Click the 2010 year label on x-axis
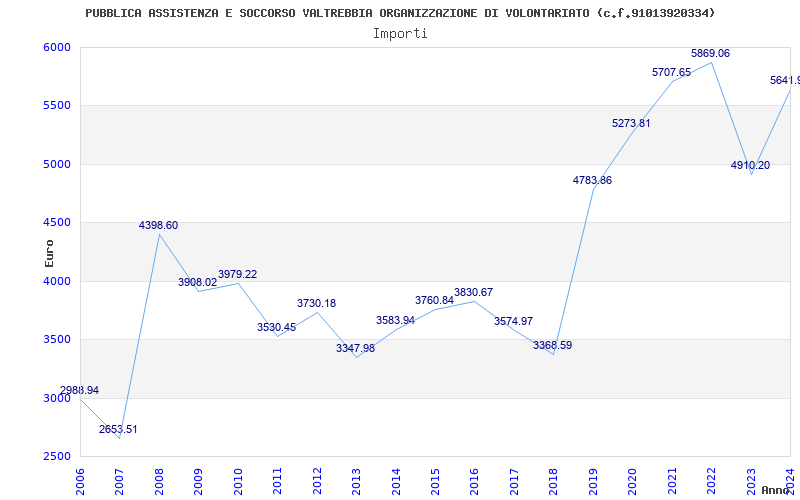Viewport: 800px width, 500px height. pos(238,482)
